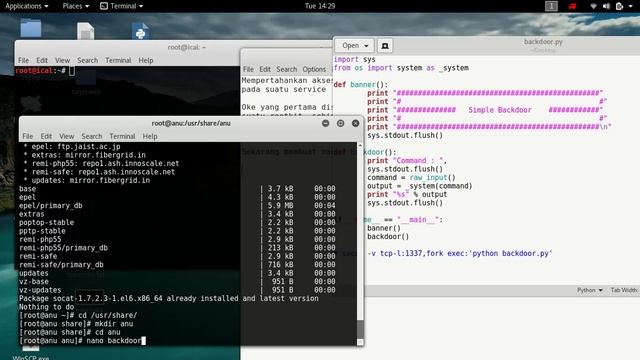Screen dimensions: 640x360
Task: Open File menu in root@ical terminal
Action: tap(23, 60)
